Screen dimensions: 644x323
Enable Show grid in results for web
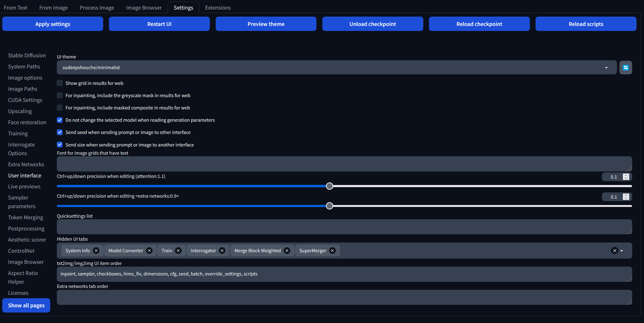(60, 83)
